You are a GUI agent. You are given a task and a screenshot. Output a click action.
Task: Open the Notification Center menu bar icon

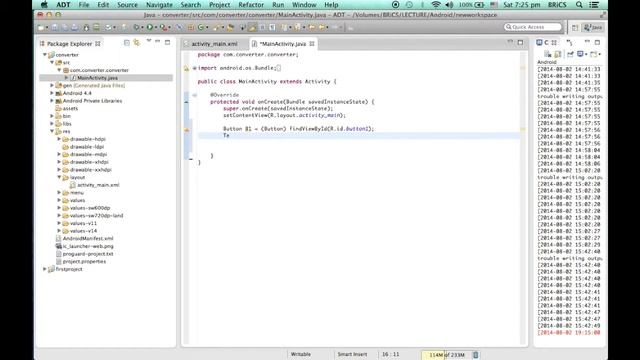[594, 5]
